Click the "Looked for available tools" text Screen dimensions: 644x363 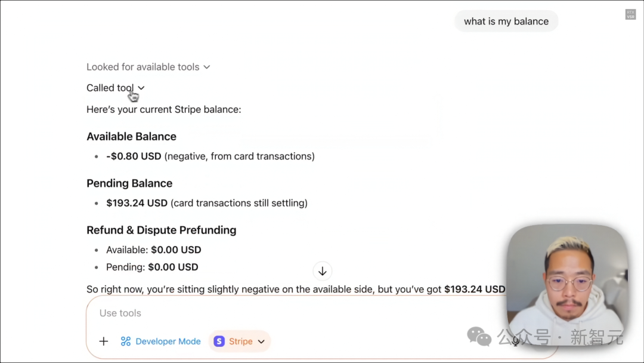(x=143, y=67)
